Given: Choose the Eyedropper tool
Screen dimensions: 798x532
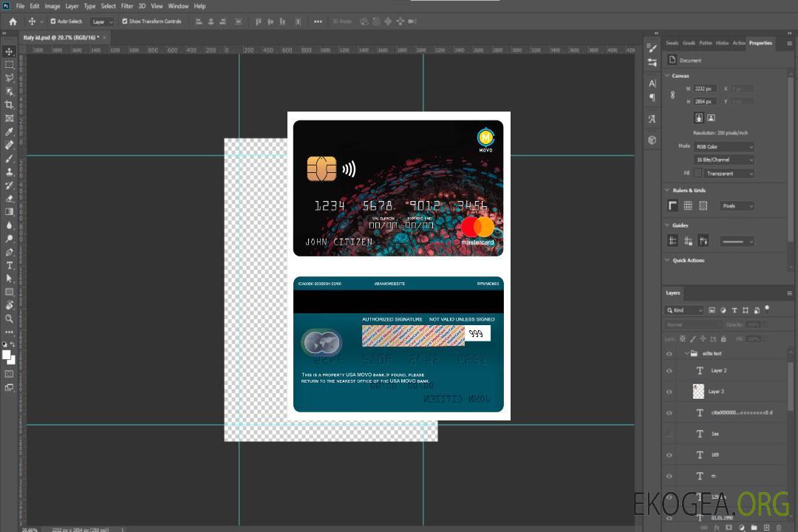Looking at the screenshot, I should [x=9, y=132].
